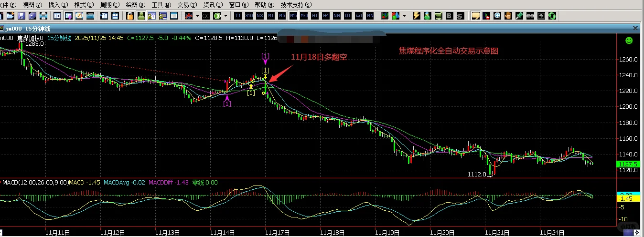Click the 11月17日 date axis label

click(277, 233)
